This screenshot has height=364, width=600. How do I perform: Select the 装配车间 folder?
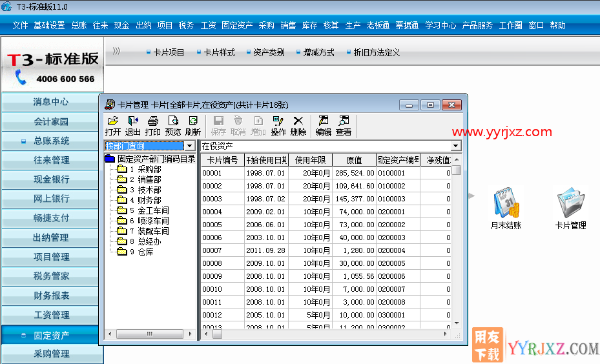click(143, 231)
